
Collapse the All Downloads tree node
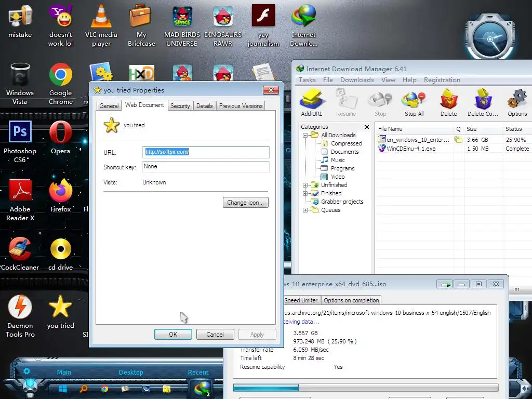click(x=305, y=135)
